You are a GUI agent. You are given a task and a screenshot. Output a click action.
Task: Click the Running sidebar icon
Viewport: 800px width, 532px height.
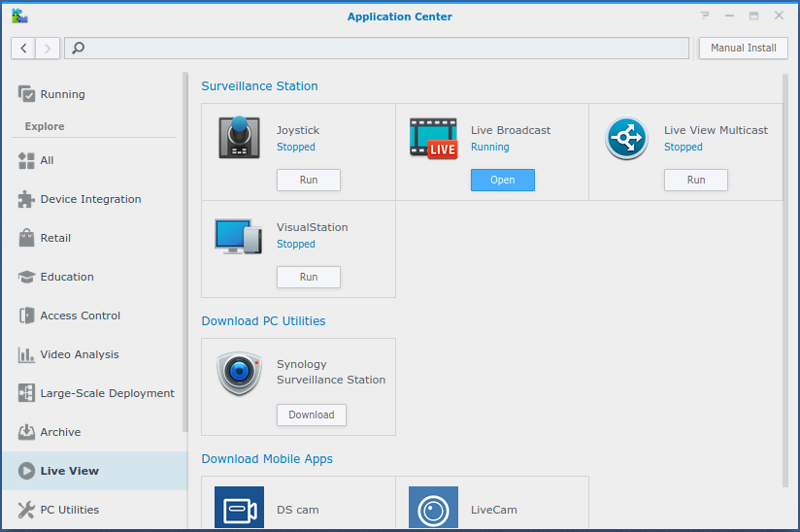tap(26, 94)
